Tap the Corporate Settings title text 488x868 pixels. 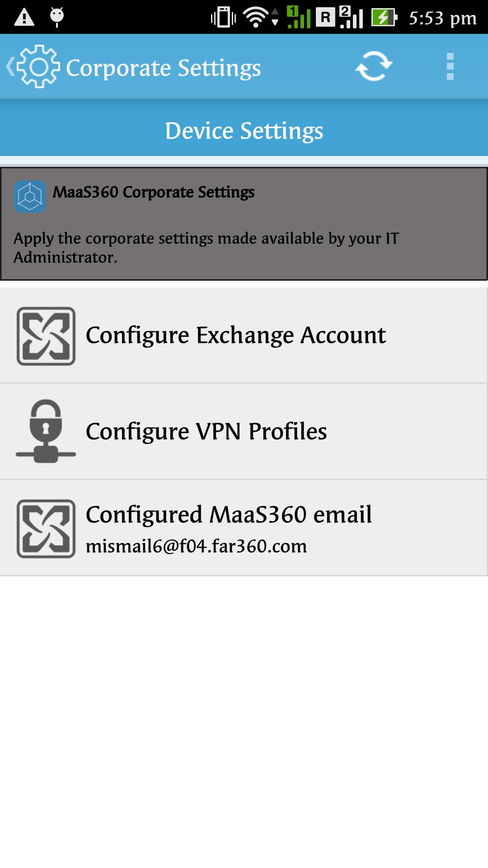coord(164,68)
